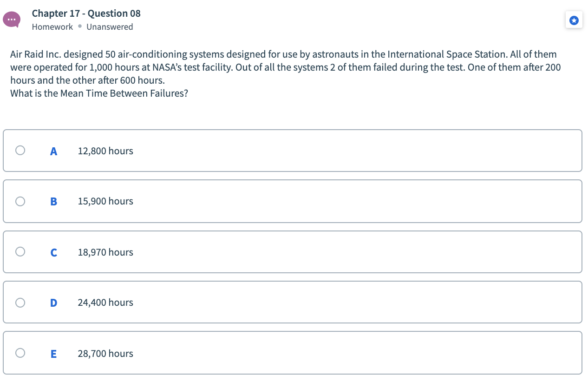Select radio button for answer B
This screenshot has width=588, height=382.
20,201
